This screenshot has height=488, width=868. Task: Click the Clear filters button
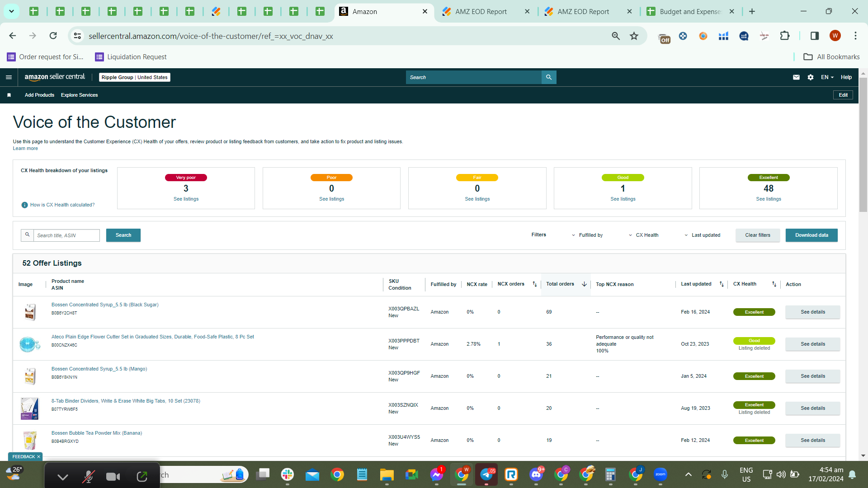[758, 235]
